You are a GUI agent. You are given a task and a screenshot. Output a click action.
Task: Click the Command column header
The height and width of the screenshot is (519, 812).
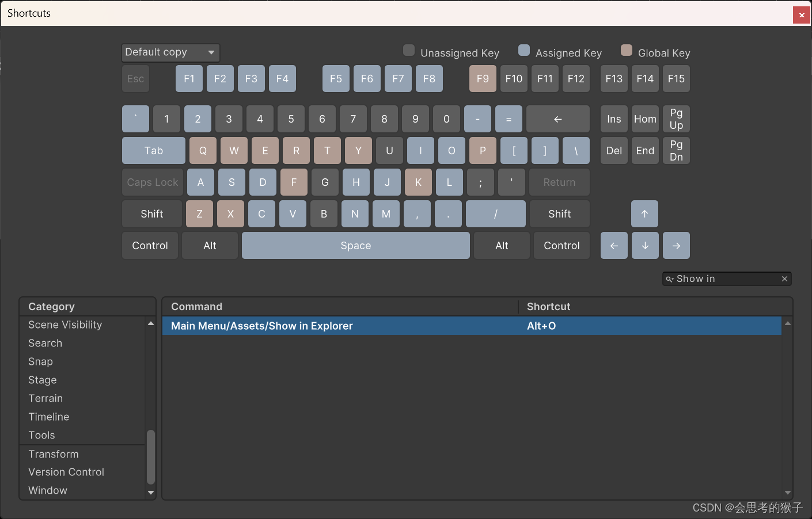(x=196, y=306)
